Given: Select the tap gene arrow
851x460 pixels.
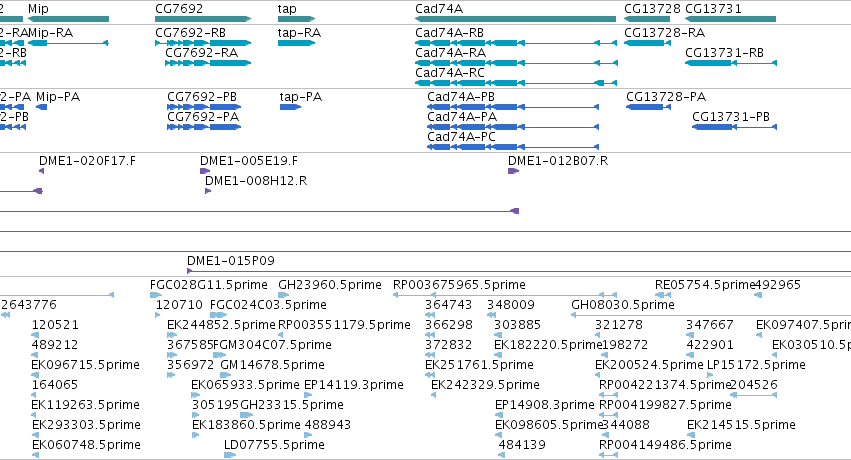Looking at the screenshot, I should pyautogui.click(x=296, y=19).
